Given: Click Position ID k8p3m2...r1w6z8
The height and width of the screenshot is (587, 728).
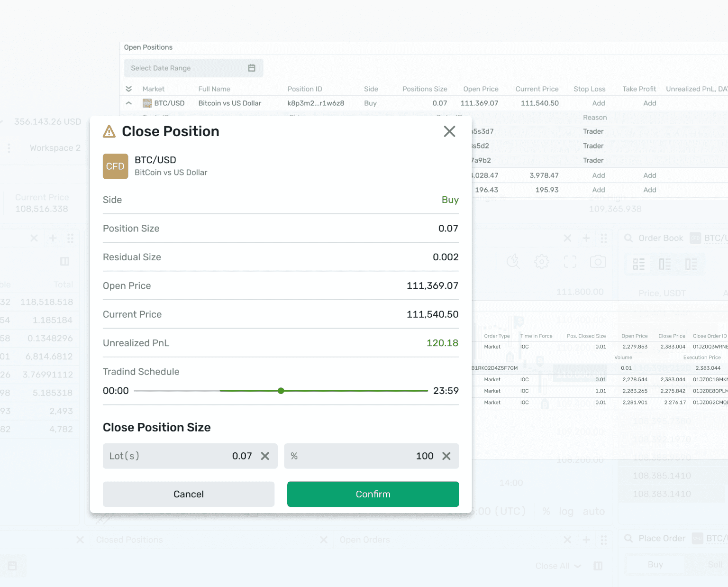Looking at the screenshot, I should pos(316,103).
